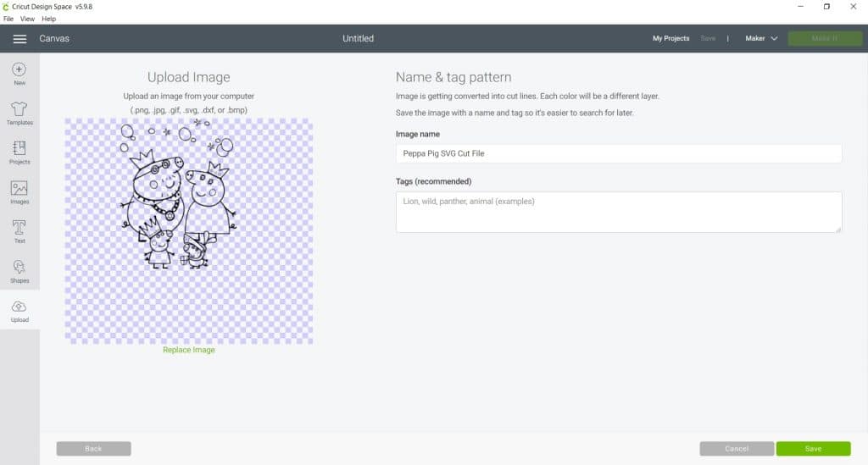The image size is (868, 465).
Task: Click the Untitled project name
Action: click(x=359, y=39)
